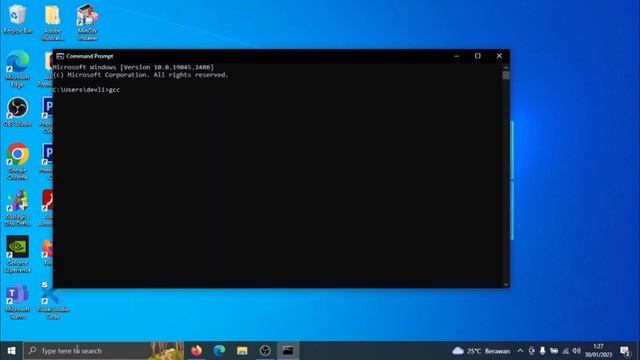Open the Windows Start menu
The height and width of the screenshot is (360, 640).
click(x=11, y=351)
